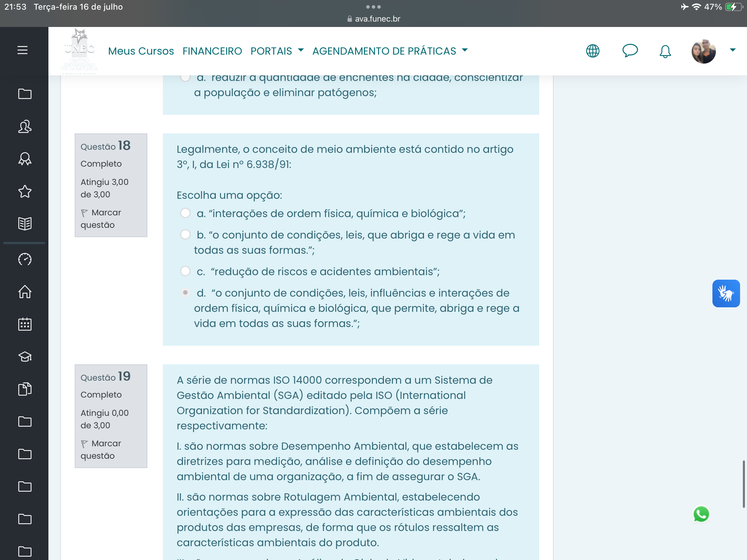747x560 pixels.
Task: Click the user profile picture
Action: (x=703, y=51)
